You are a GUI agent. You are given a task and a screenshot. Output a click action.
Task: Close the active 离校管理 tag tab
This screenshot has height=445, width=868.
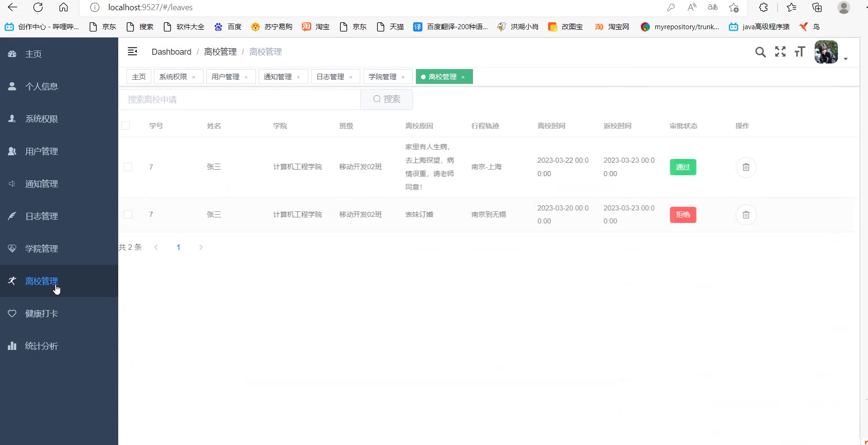click(463, 77)
